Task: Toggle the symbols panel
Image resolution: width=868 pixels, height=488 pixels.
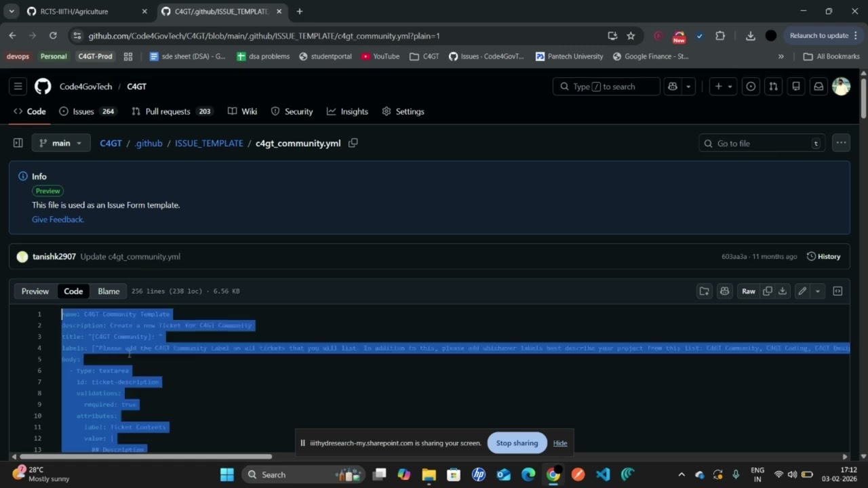Action: [x=837, y=291]
